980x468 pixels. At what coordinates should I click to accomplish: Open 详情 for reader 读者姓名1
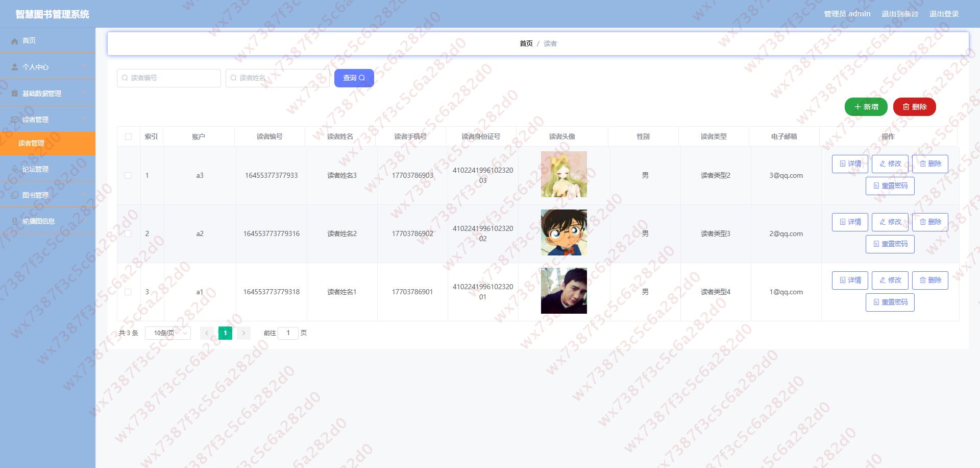tap(850, 280)
